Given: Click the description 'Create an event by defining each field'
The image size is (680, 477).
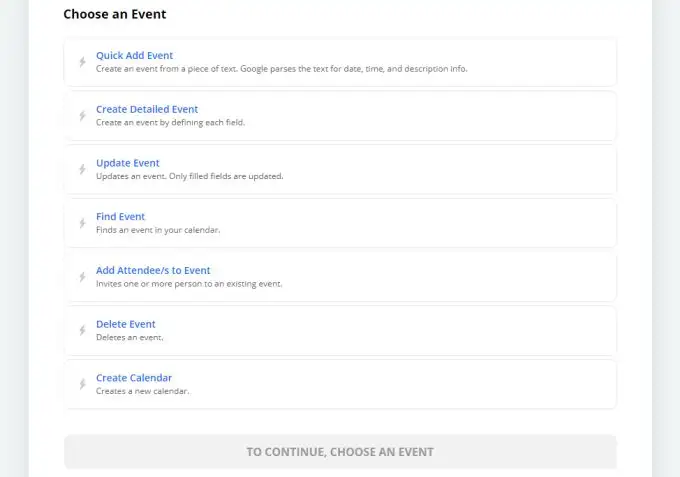Looking at the screenshot, I should tap(170, 123).
